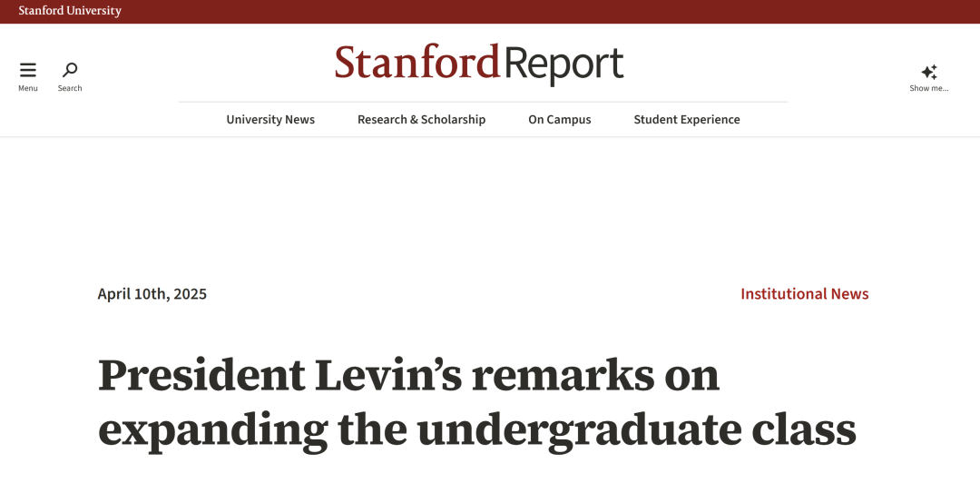980x493 pixels.
Task: Click the magnifying glass Search icon
Action: pos(70,70)
